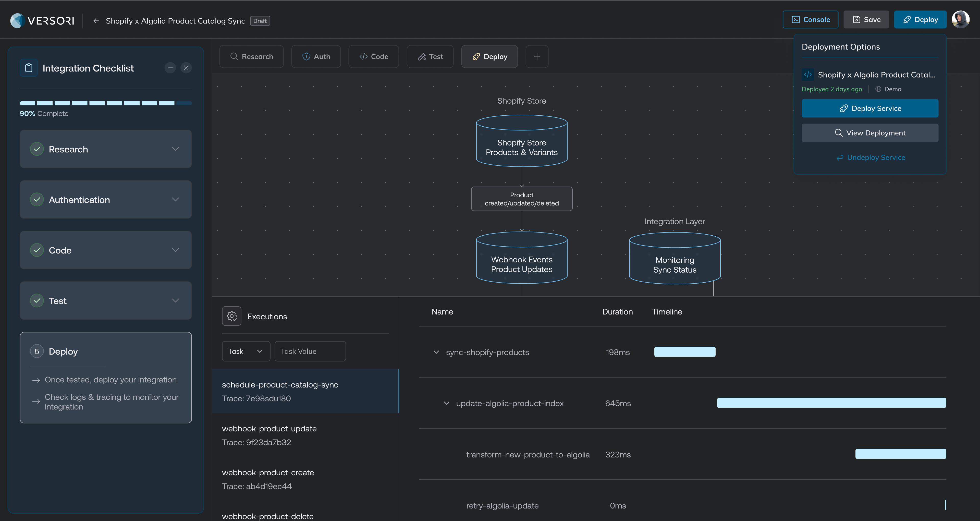Click the Research checkmark icon in the checklist
Viewport: 980px width, 521px height.
pyautogui.click(x=37, y=149)
